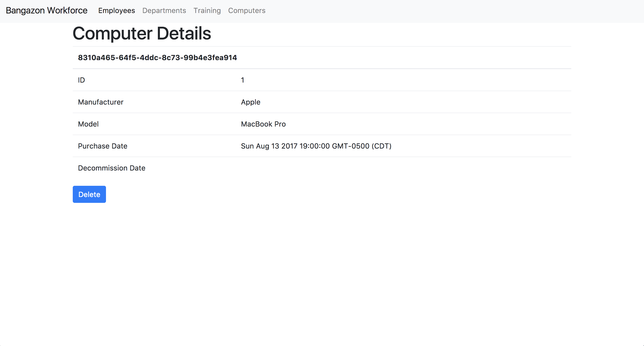Select the ID row label

click(81, 80)
